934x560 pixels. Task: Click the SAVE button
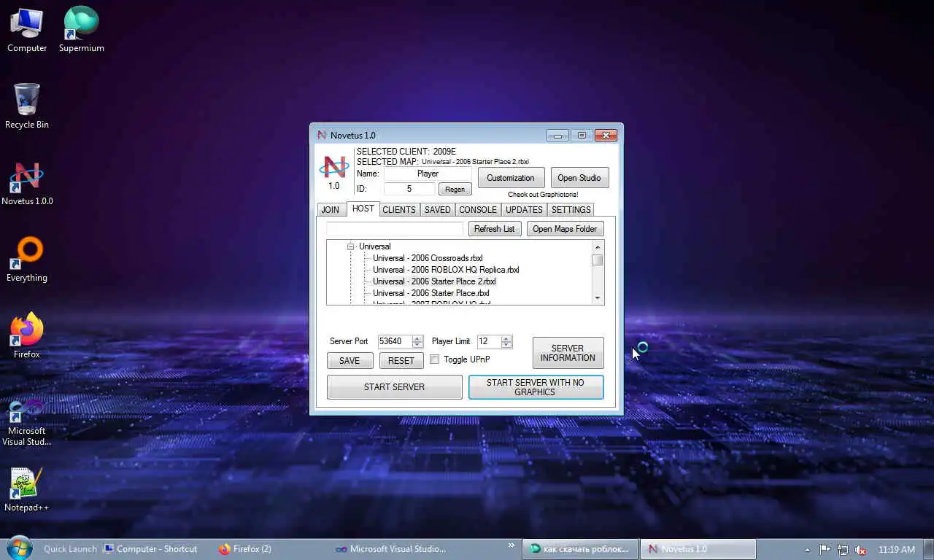click(x=350, y=360)
